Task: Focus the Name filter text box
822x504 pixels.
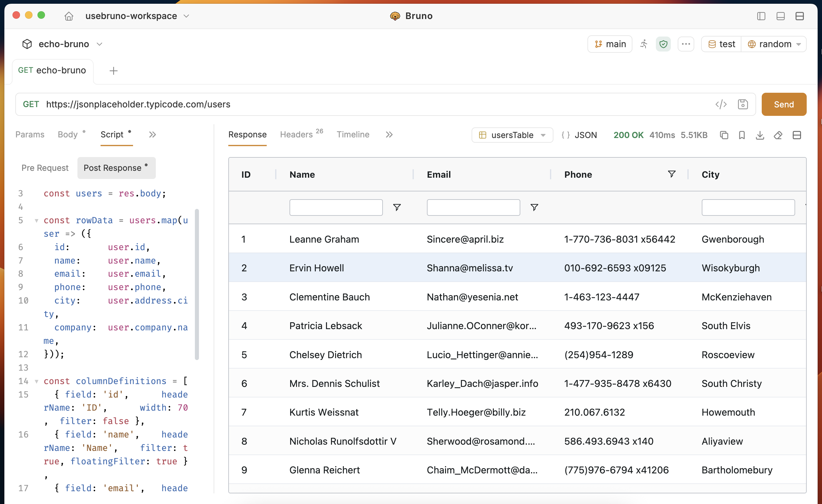Action: tap(336, 207)
